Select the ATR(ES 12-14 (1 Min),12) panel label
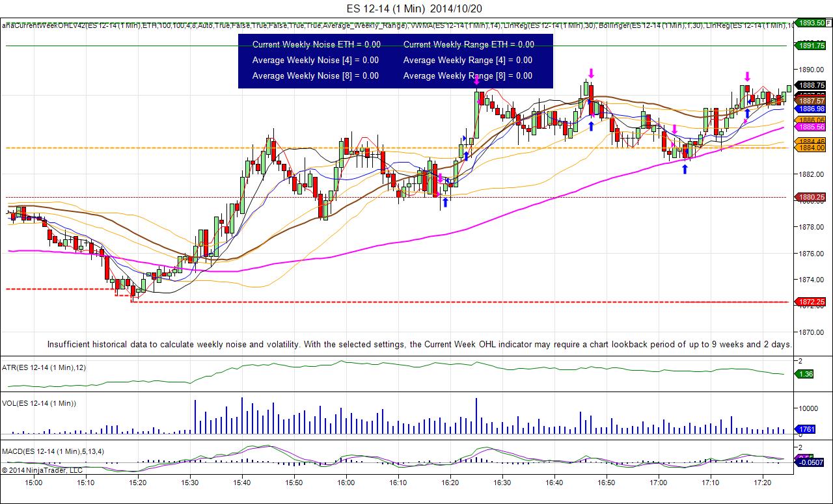The height and width of the screenshot is (504, 833). (44, 367)
